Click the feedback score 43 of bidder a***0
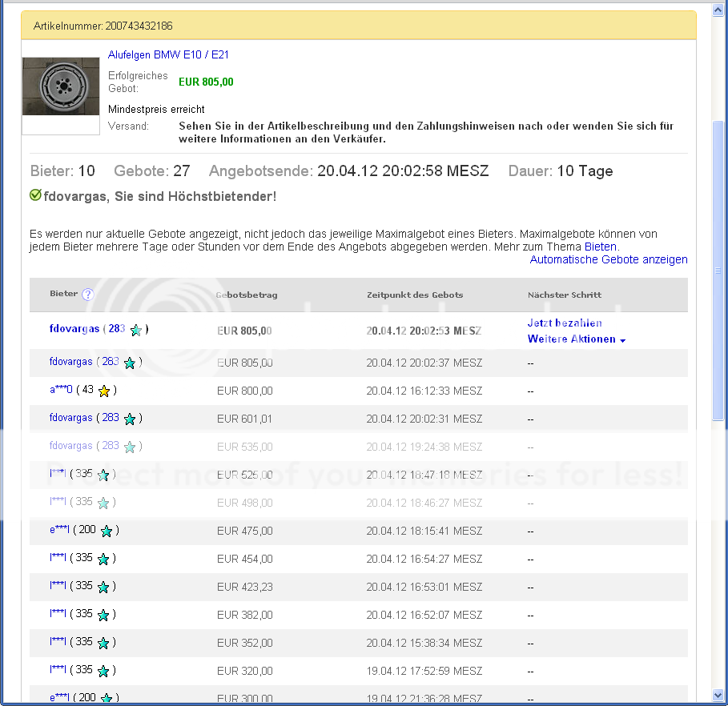This screenshot has width=728, height=706. coord(88,391)
